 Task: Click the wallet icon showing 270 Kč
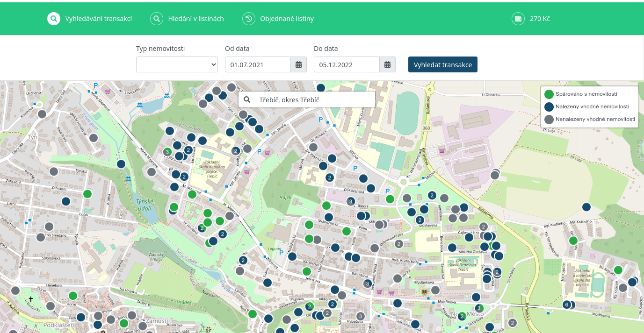[x=518, y=19]
